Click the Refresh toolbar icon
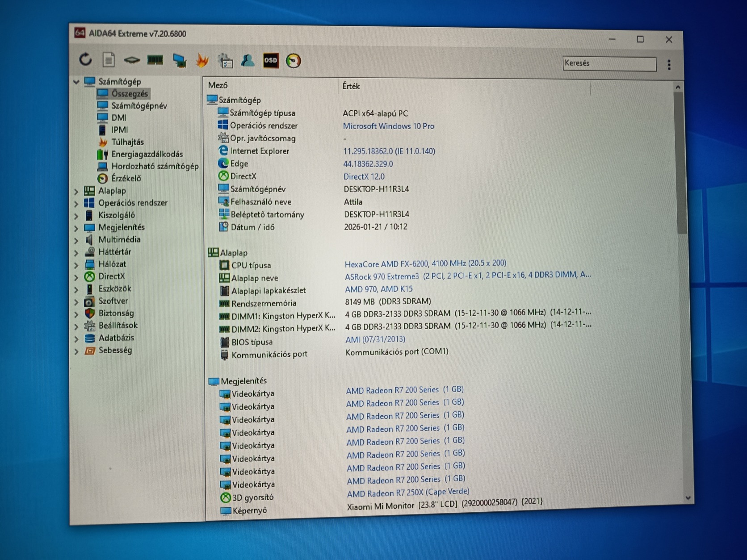747x560 pixels. [x=85, y=59]
